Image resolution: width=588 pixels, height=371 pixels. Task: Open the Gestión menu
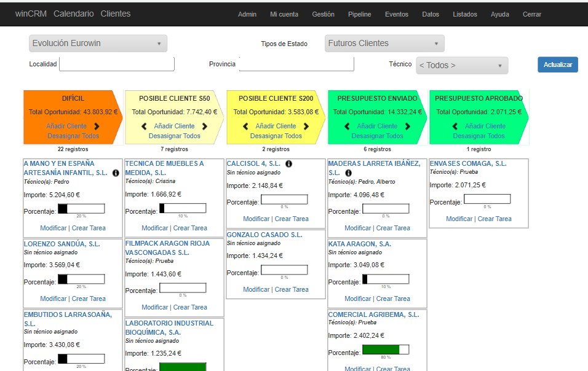coord(324,14)
